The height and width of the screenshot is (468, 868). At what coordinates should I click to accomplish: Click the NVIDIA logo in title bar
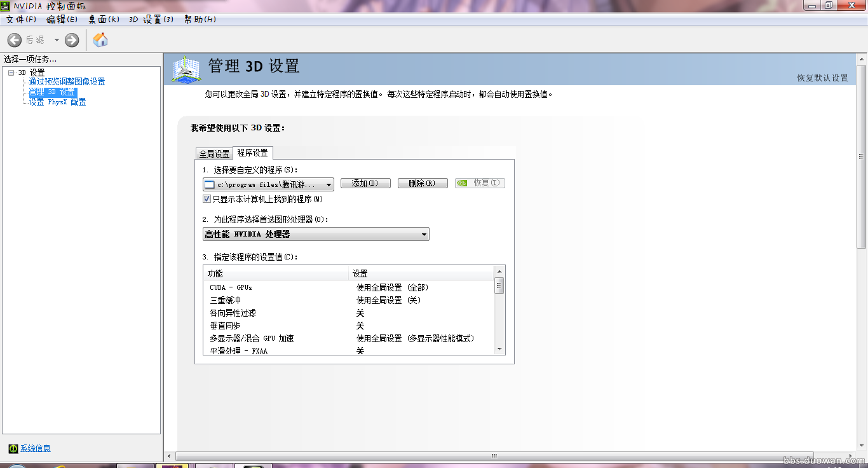[x=5, y=5]
